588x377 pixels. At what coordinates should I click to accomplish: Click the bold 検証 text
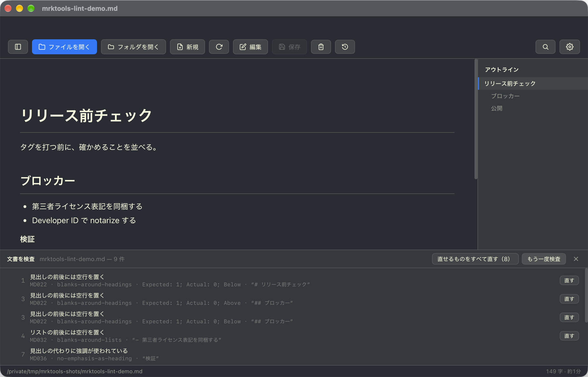point(27,239)
